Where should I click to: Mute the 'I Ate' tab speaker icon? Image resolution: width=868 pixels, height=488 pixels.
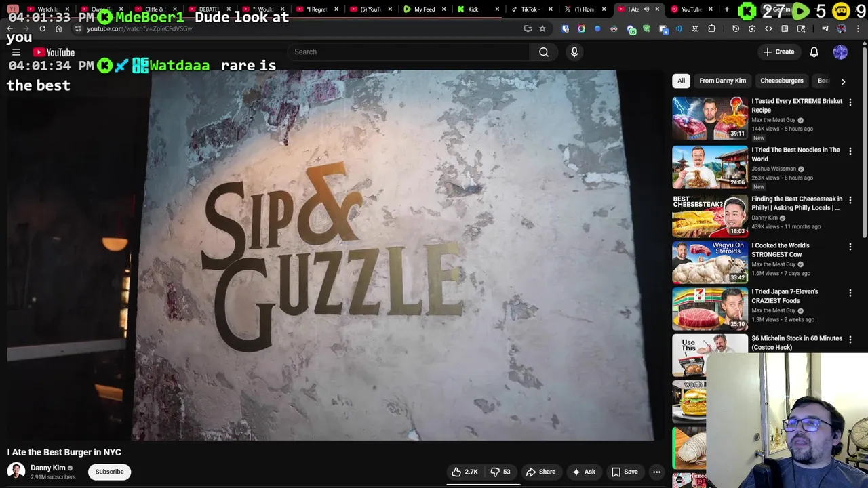pyautogui.click(x=646, y=9)
